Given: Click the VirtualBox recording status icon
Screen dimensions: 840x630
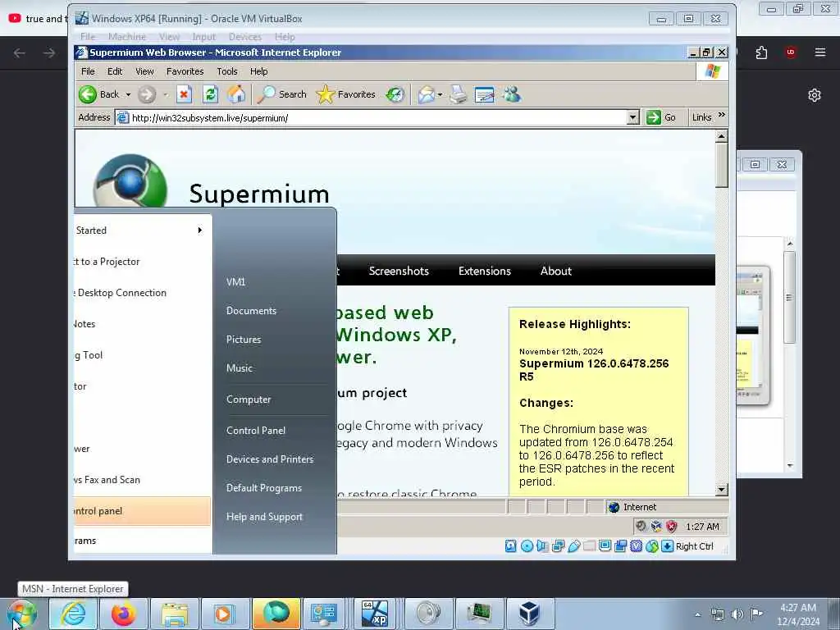Looking at the screenshot, I should (620, 546).
